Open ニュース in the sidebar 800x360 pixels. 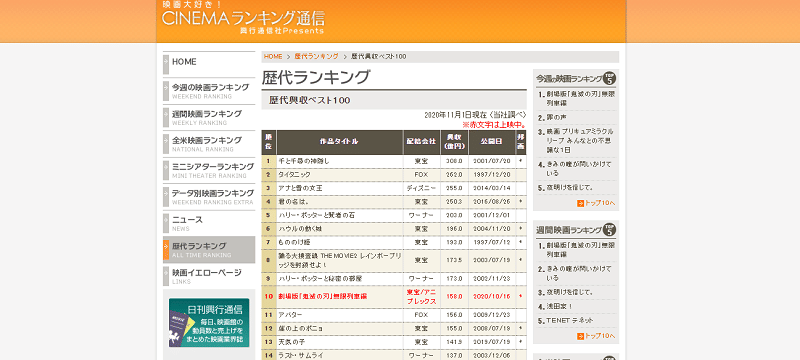pyautogui.click(x=209, y=223)
